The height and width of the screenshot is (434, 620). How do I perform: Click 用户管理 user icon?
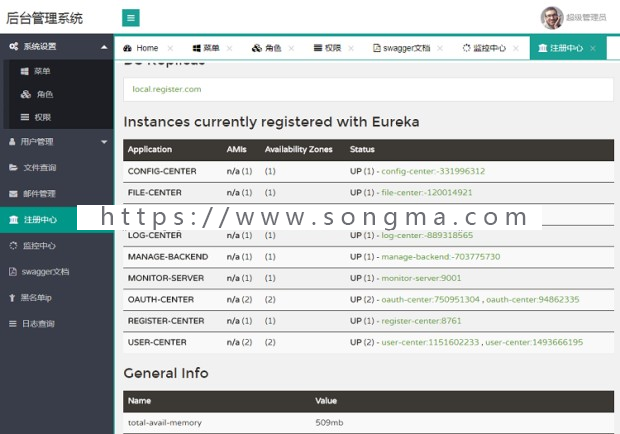tap(12, 142)
